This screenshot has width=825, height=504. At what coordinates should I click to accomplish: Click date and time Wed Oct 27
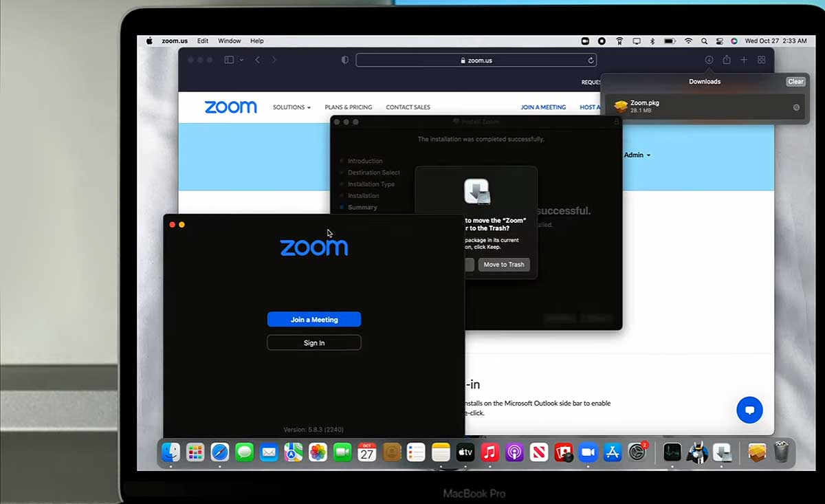pos(775,41)
